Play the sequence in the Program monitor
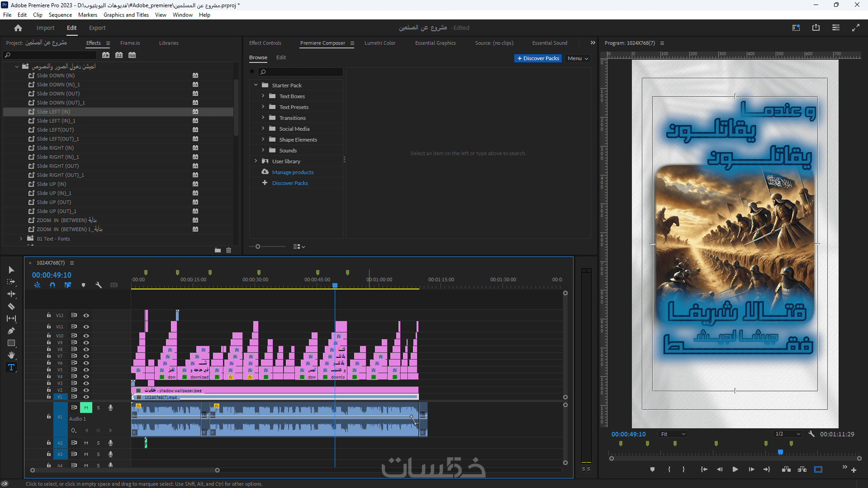Viewport: 868px width, 488px height. (x=735, y=469)
